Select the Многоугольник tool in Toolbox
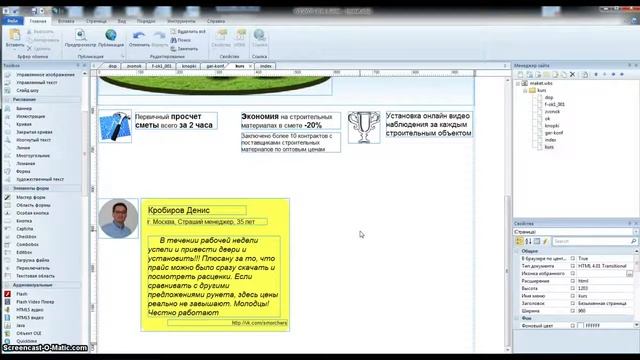640x360 pixels. (33, 156)
